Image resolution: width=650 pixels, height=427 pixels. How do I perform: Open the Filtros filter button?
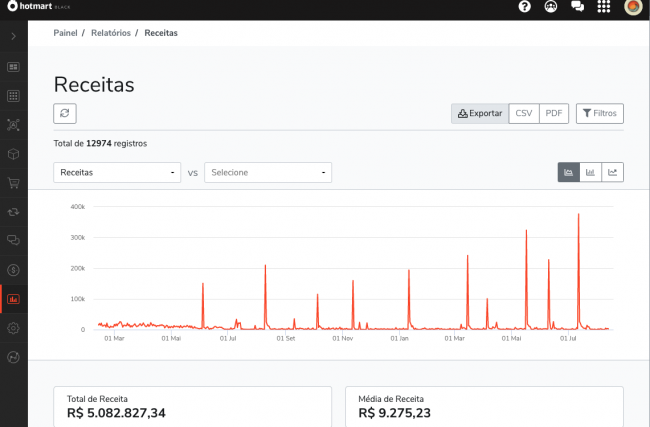[600, 114]
